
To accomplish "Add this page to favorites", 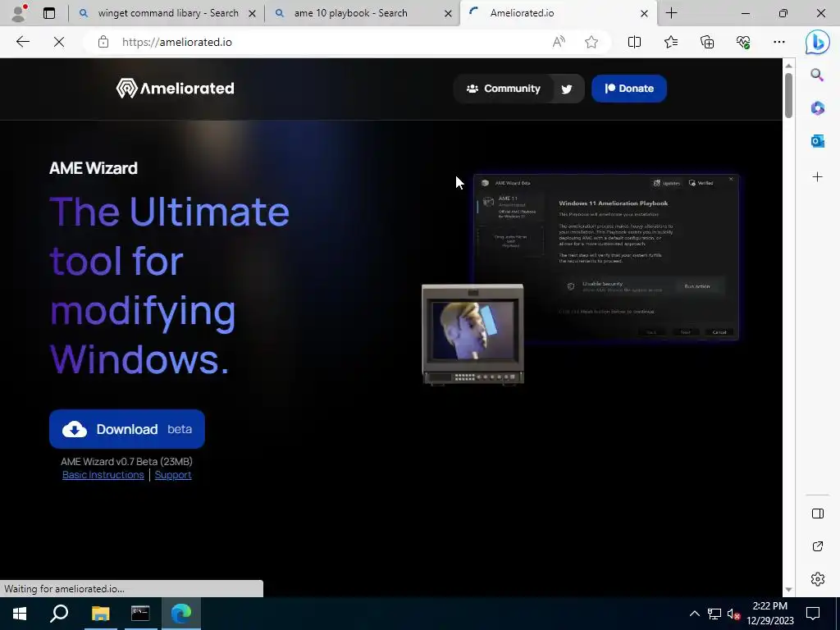I will (591, 42).
